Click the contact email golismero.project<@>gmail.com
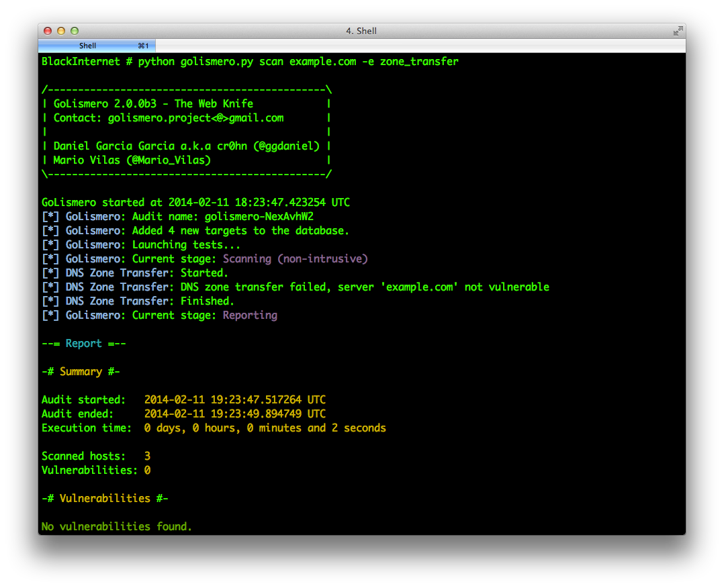724x588 pixels. point(196,118)
